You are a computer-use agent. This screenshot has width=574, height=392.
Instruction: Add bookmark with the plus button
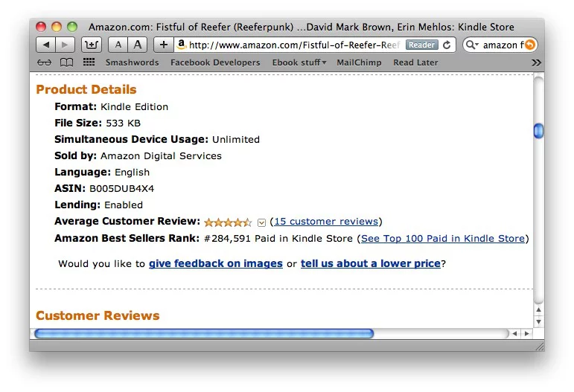pos(164,45)
